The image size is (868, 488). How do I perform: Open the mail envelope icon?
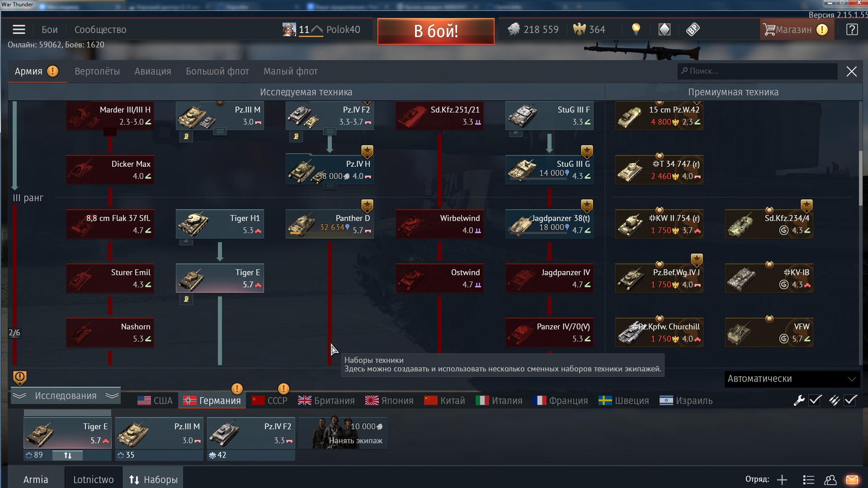pos(852,480)
